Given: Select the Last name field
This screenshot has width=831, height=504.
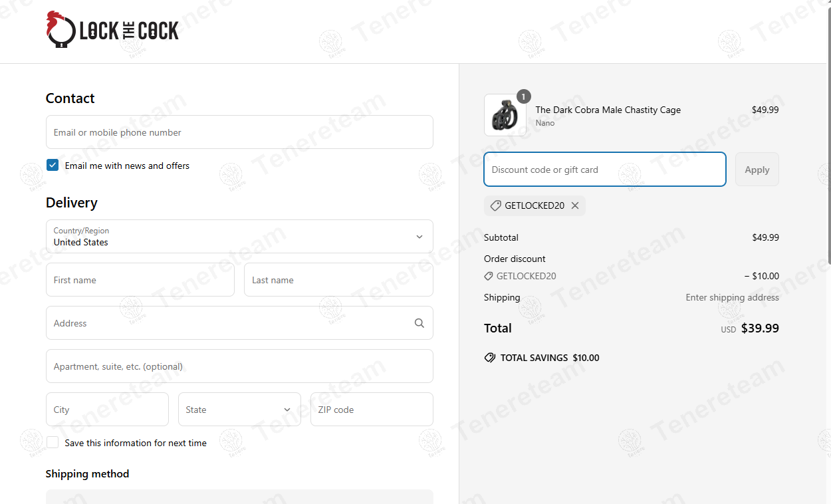Looking at the screenshot, I should pos(338,279).
